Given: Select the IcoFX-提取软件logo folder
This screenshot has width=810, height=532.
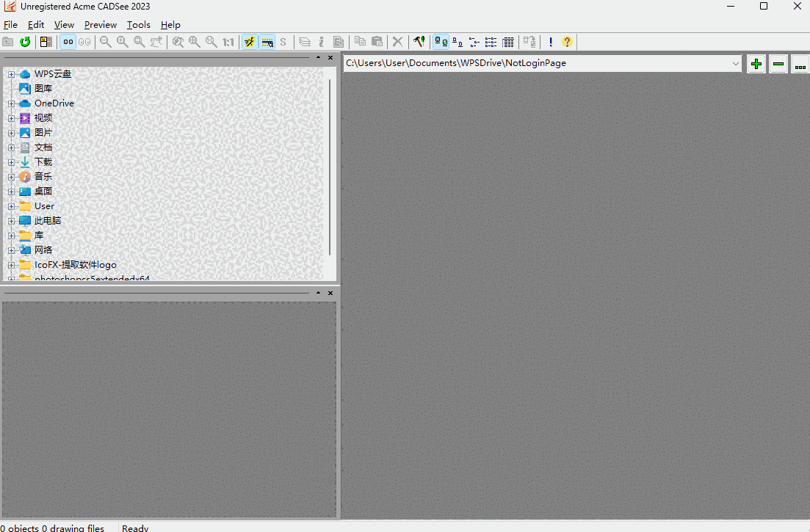Looking at the screenshot, I should [75, 265].
